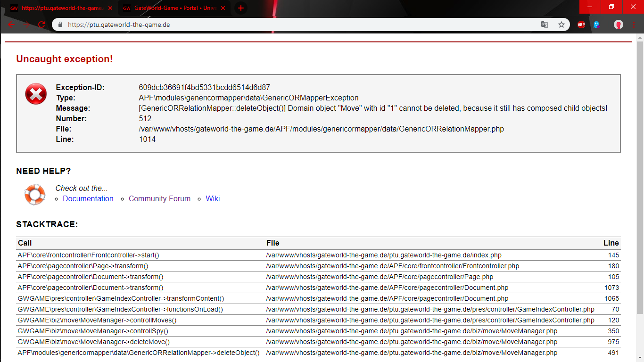Click the browser back arrow

[11, 25]
